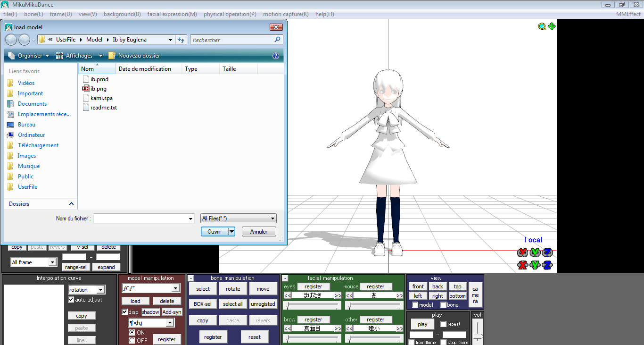The height and width of the screenshot is (345, 644).
Task: Open Bureau desktop in favorite links
Action: tap(26, 125)
